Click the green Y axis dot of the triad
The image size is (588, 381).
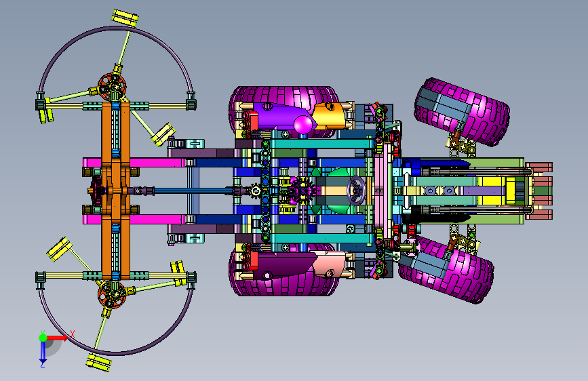(43, 338)
